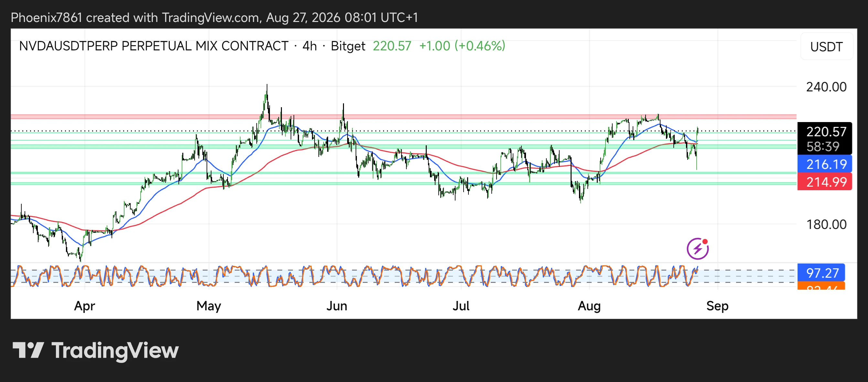Click the Bitget exchange label
The height and width of the screenshot is (382, 868).
[x=348, y=46]
